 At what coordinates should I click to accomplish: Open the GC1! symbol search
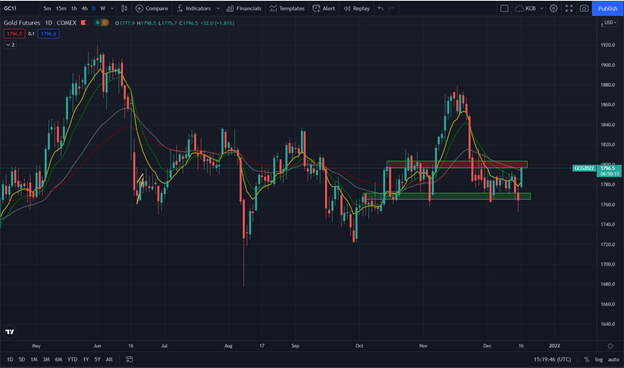[x=10, y=8]
